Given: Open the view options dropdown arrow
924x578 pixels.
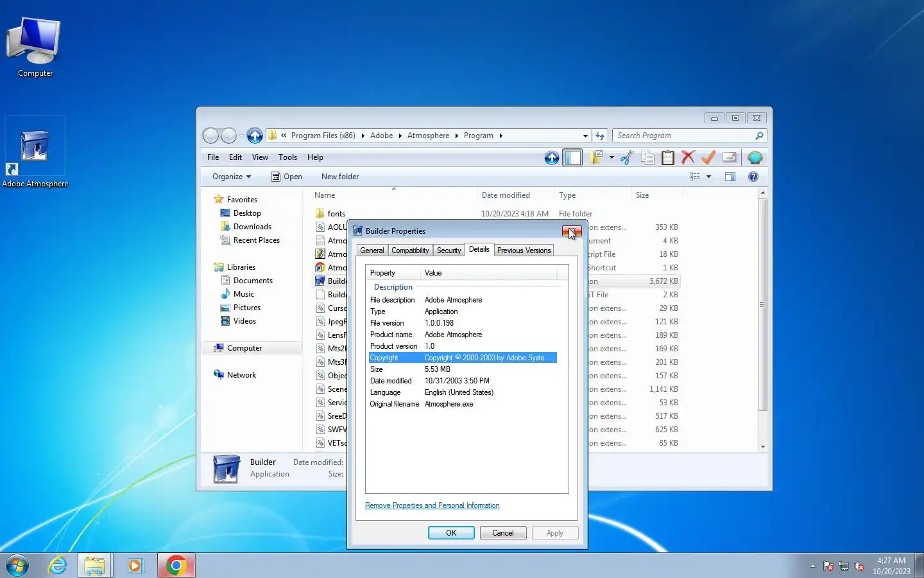Looking at the screenshot, I should tap(708, 177).
